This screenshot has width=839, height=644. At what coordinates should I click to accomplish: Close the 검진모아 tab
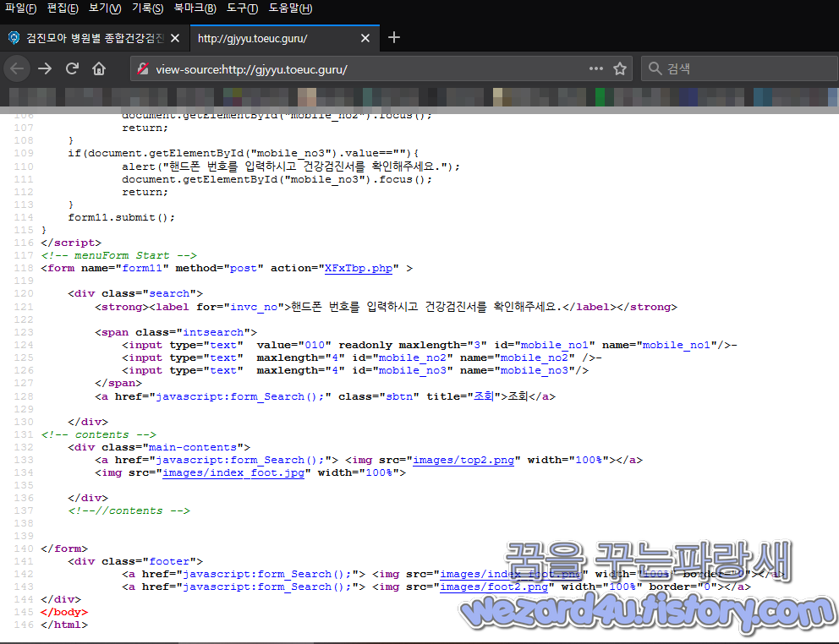pos(175,39)
